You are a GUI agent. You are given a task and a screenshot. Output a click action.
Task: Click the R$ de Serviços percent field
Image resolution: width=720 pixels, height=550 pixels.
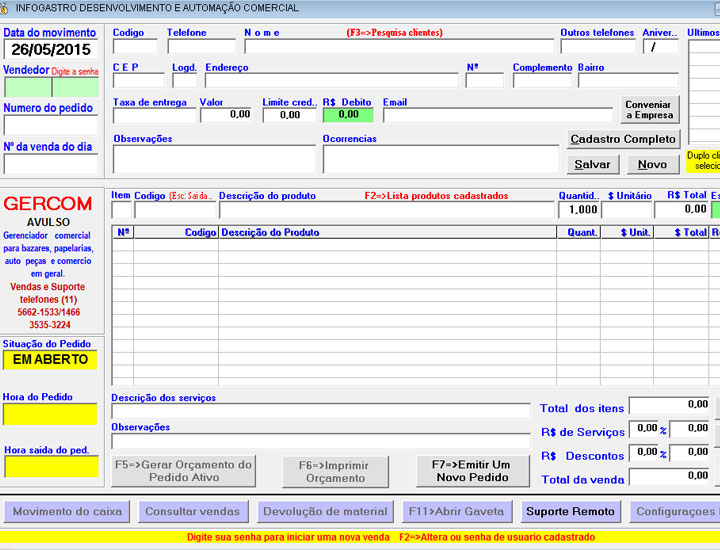click(x=644, y=429)
